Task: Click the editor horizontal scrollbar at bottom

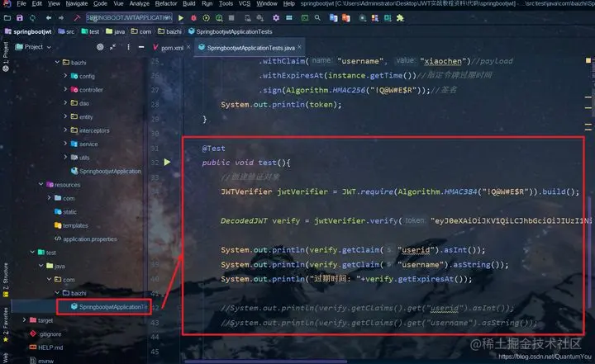Action: point(265,362)
